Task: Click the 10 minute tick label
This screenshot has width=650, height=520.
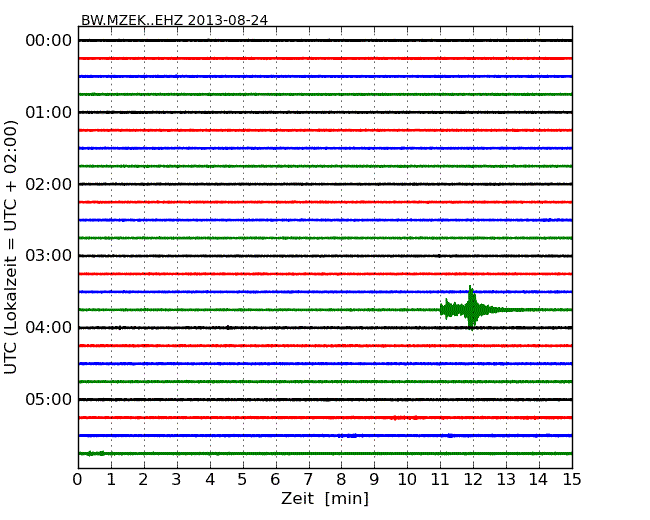Action: (407, 479)
